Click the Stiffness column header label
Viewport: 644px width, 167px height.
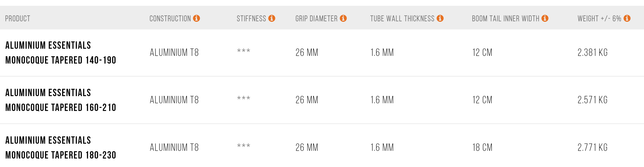click(x=251, y=18)
